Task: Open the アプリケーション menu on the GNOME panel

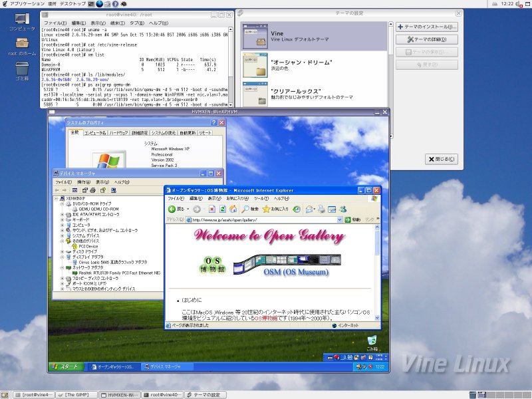Action: pos(27,4)
